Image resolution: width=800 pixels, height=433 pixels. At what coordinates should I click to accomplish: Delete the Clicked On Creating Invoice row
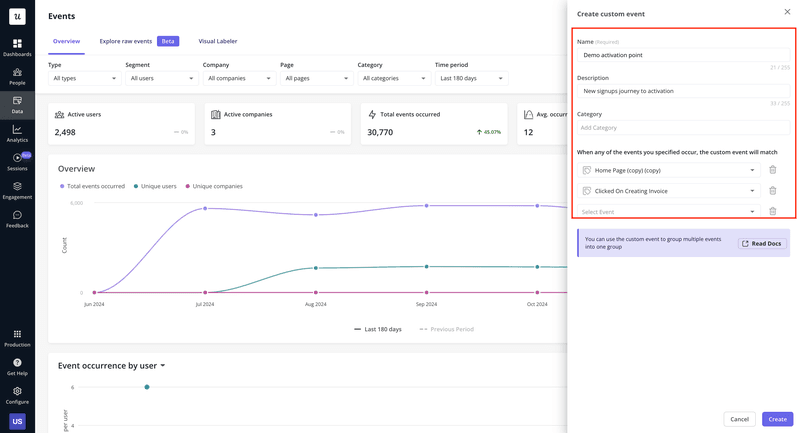pyautogui.click(x=772, y=191)
